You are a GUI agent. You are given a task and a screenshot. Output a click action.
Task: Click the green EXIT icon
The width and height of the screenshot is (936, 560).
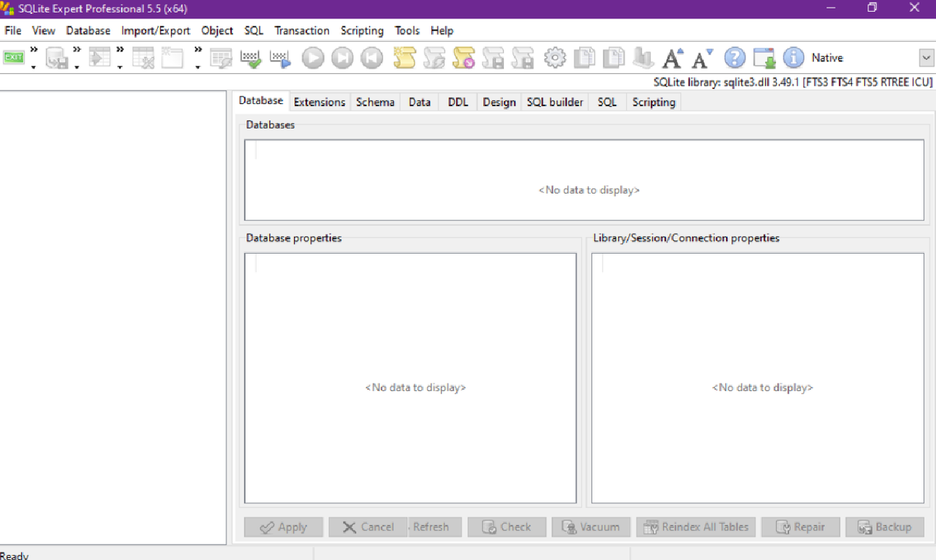point(14,58)
